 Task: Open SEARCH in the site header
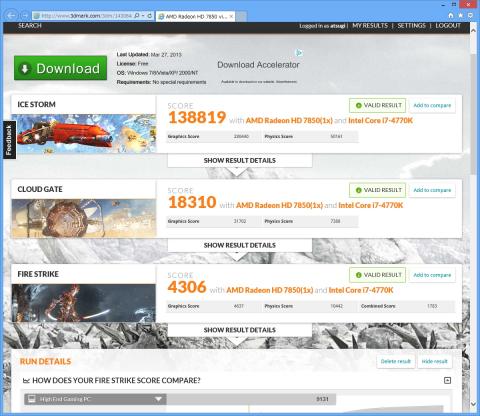30,26
